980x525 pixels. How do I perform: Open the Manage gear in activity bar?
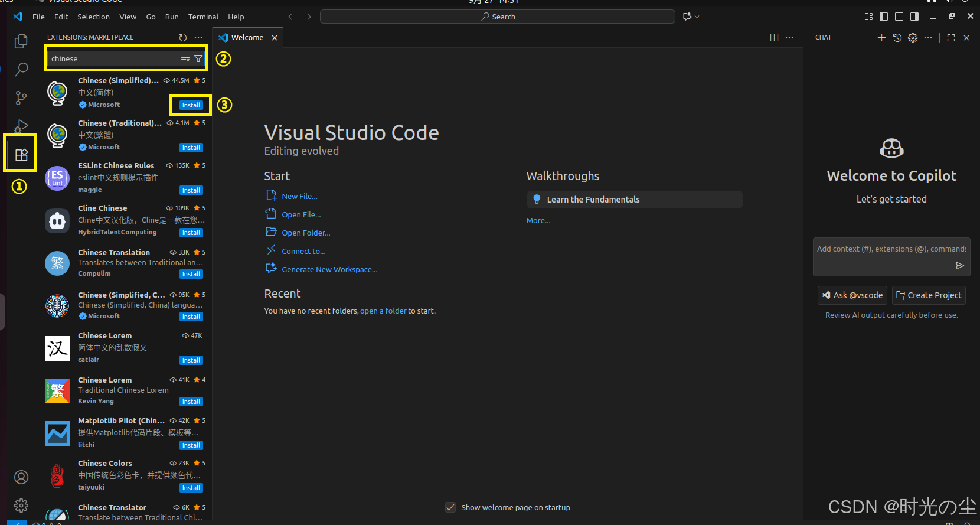(x=21, y=506)
